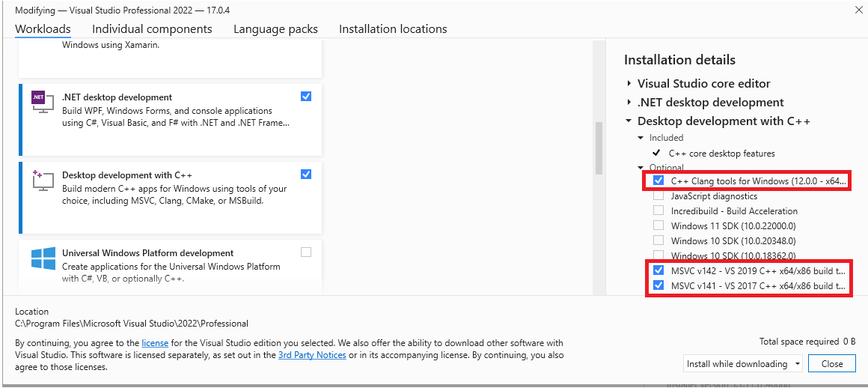Viewport: 868px width, 388px height.
Task: Click the Universal Windows Platform Windows logo icon
Action: pos(43,259)
